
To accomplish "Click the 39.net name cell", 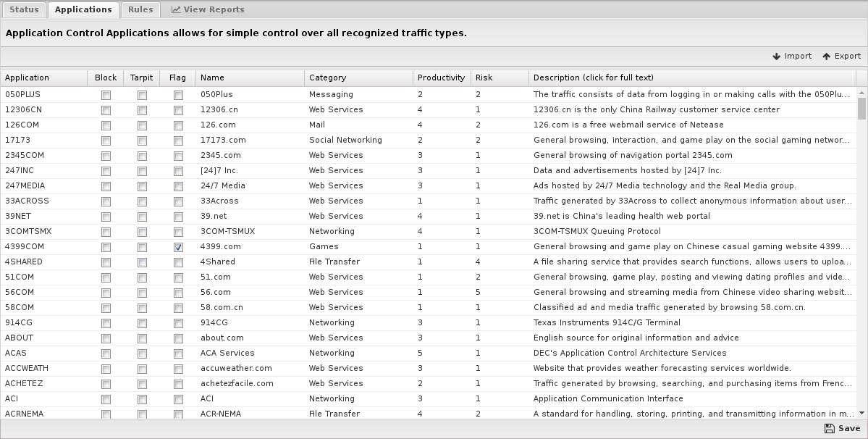I will point(250,216).
